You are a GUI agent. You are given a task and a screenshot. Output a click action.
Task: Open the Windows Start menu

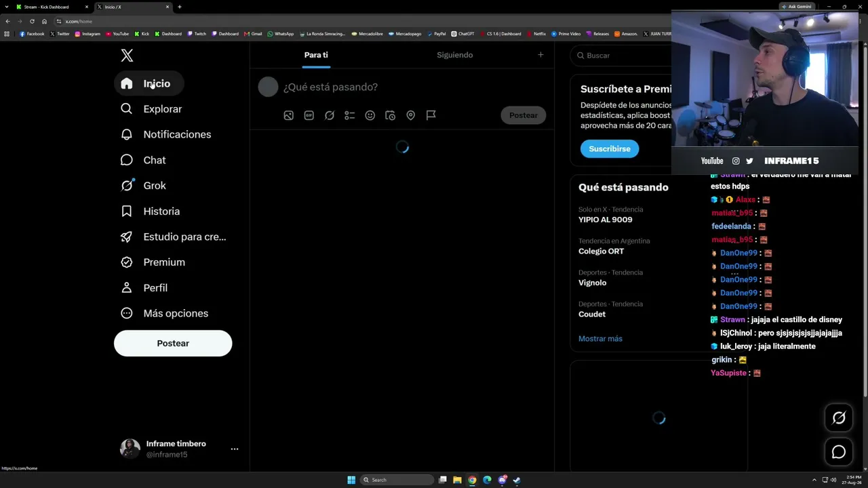pyautogui.click(x=351, y=480)
